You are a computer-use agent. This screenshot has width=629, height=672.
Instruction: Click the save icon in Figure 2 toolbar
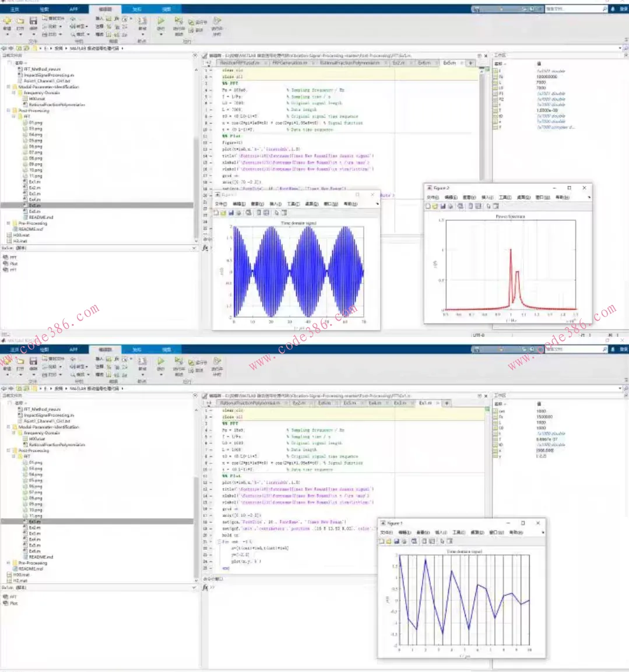(442, 206)
